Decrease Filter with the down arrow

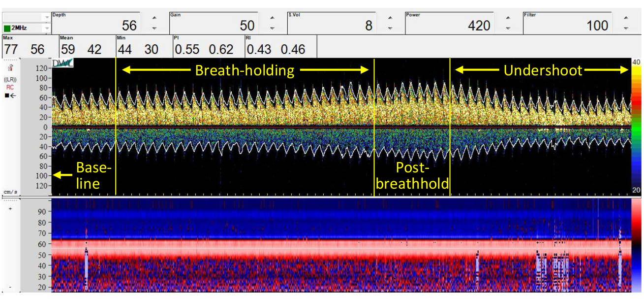(626, 29)
